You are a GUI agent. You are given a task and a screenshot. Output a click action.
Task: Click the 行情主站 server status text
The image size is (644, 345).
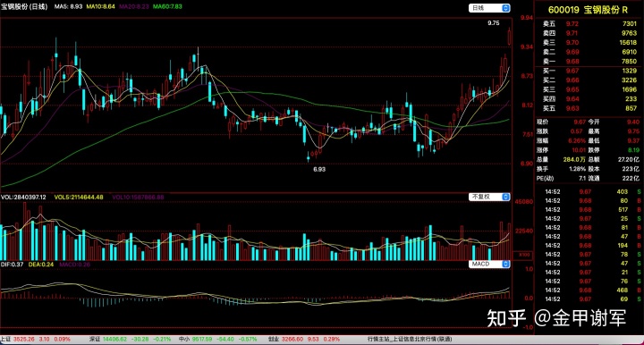[410, 340]
